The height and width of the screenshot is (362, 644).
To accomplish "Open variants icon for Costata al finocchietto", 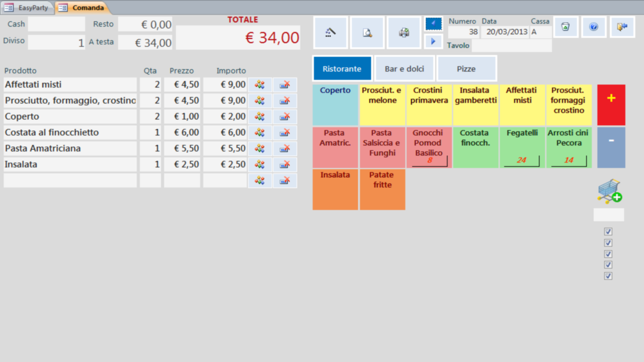I will tap(260, 133).
